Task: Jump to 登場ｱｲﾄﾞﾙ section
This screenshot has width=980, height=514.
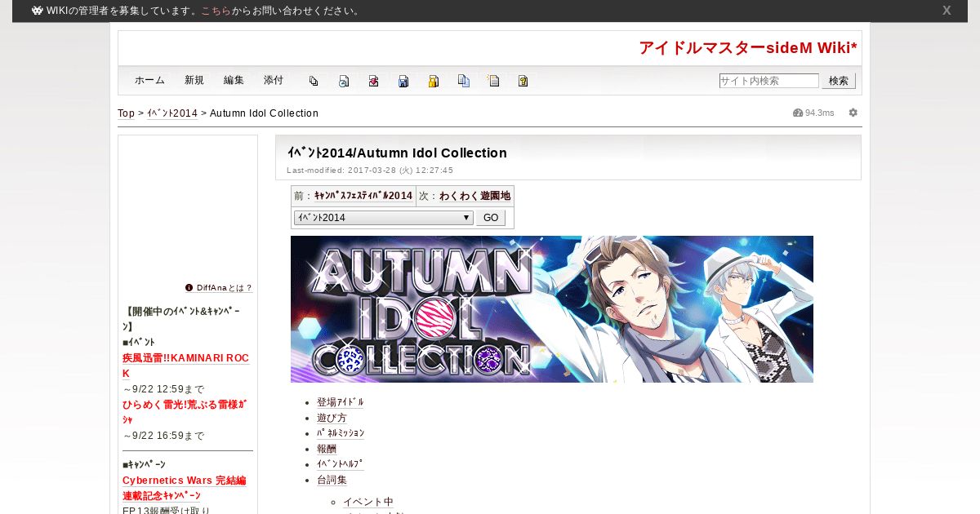Action: (341, 402)
